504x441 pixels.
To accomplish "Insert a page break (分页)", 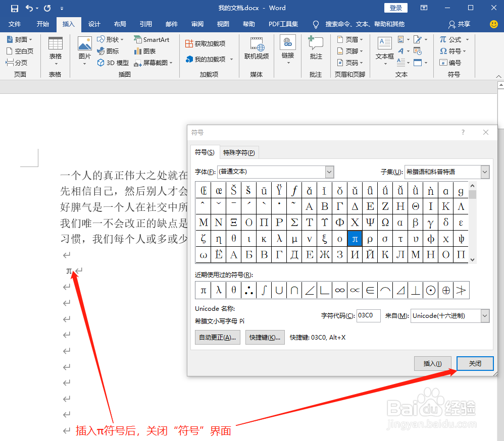I will tap(17, 63).
